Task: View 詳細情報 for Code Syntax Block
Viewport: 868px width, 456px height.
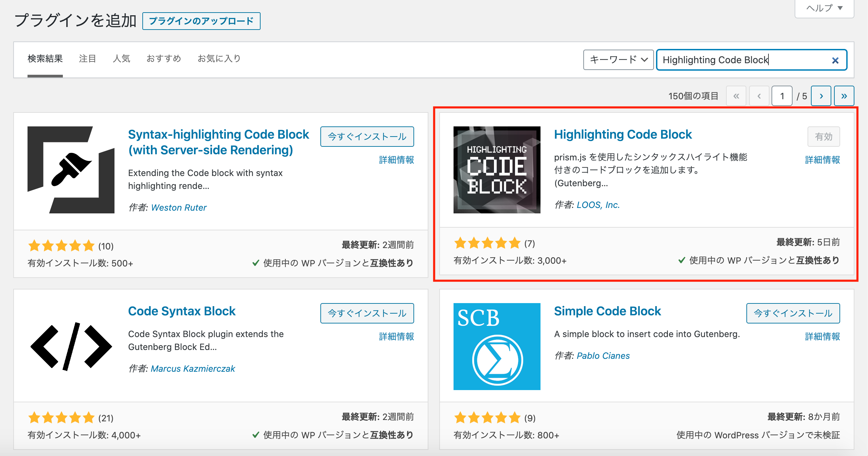Action: [x=396, y=336]
